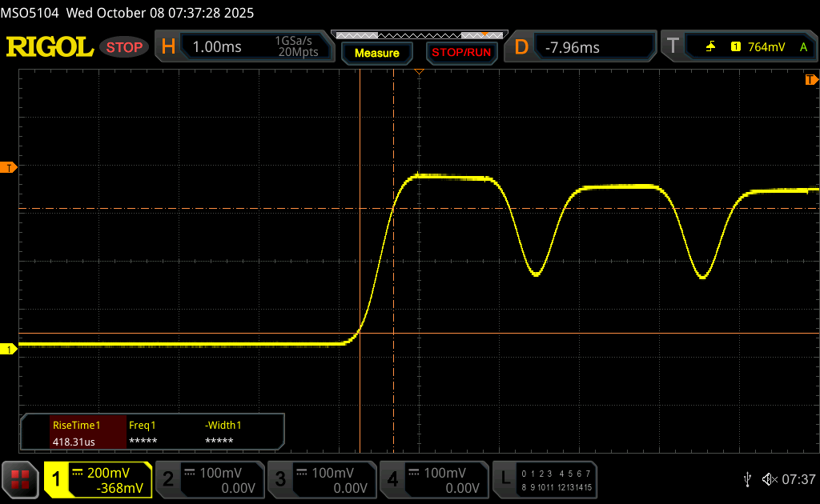Click the rising edge trigger type icon
Image resolution: width=820 pixels, height=504 pixels.
coord(710,47)
